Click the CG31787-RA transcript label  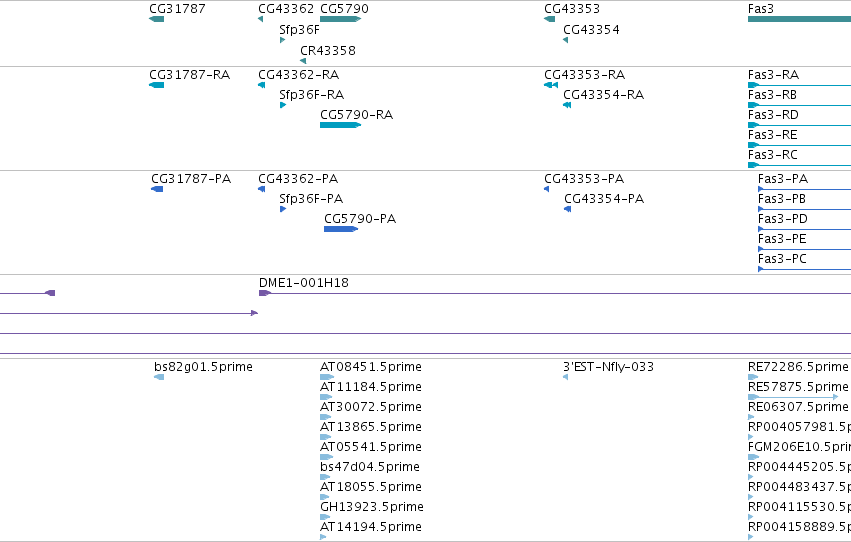189,75
